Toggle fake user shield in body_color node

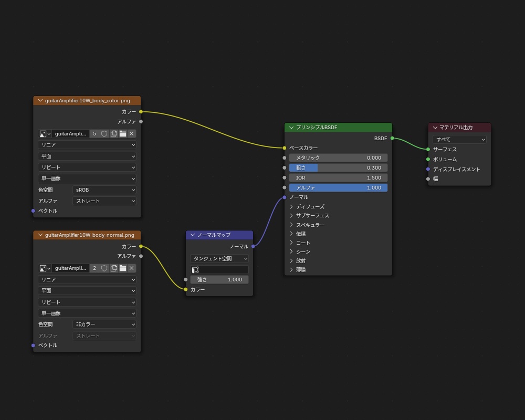pos(104,134)
